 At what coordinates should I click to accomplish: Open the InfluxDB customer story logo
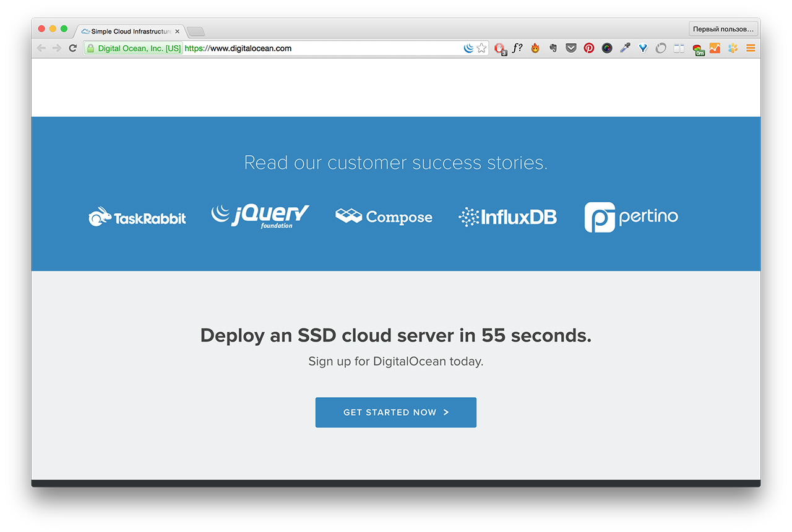click(507, 217)
